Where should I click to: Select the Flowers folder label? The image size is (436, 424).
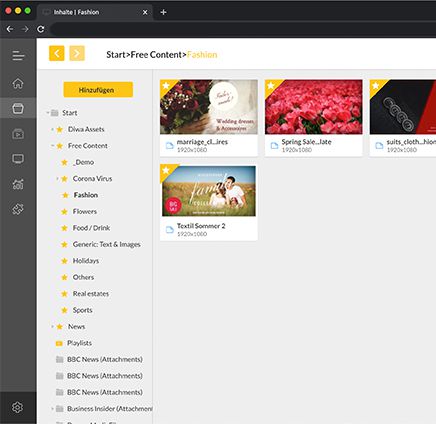coord(85,212)
